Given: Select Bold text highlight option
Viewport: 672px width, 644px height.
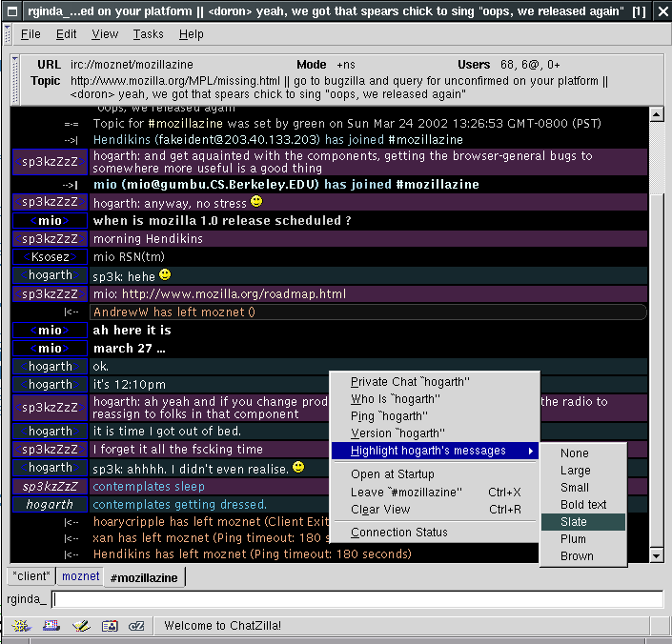Looking at the screenshot, I should (x=583, y=504).
